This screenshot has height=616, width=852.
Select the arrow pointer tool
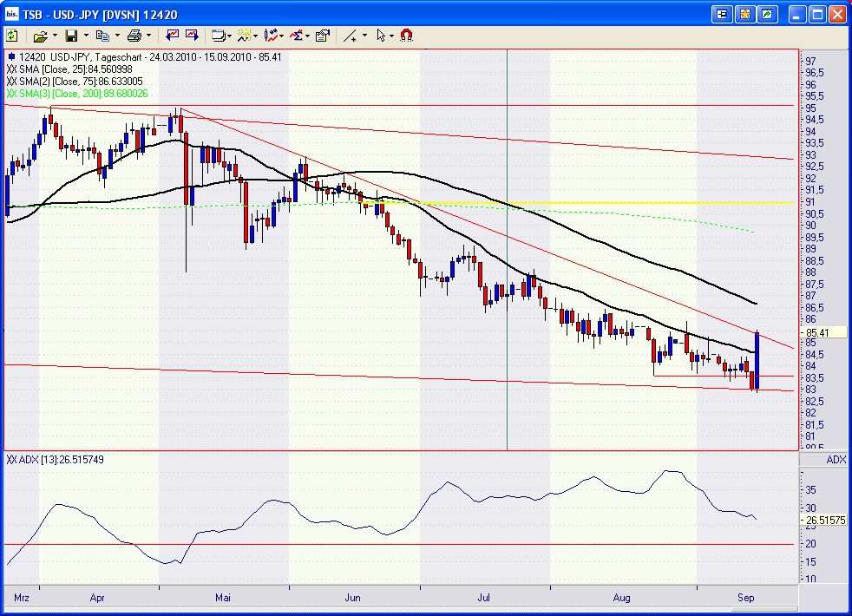pos(381,36)
